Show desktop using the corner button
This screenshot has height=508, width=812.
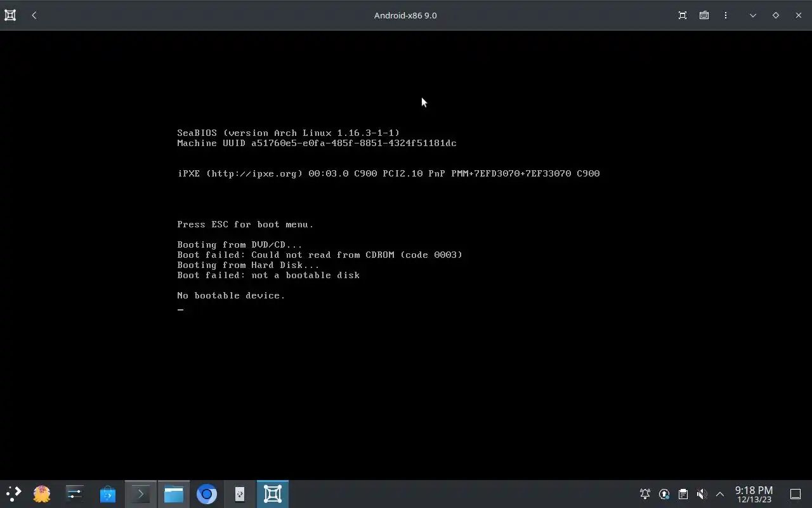[796, 494]
